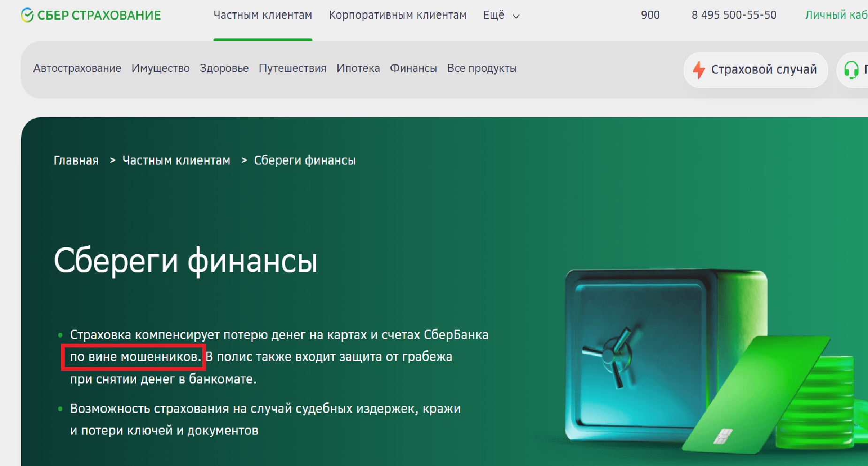This screenshot has width=868, height=466.
Task: Click the short phone number 900
Action: (x=650, y=15)
